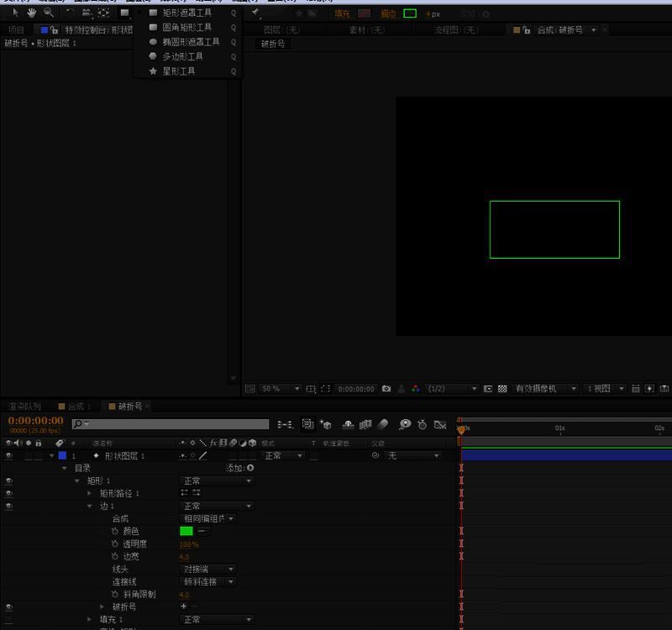Click the green stroke color swatch
This screenshot has height=630, width=672.
(x=186, y=531)
